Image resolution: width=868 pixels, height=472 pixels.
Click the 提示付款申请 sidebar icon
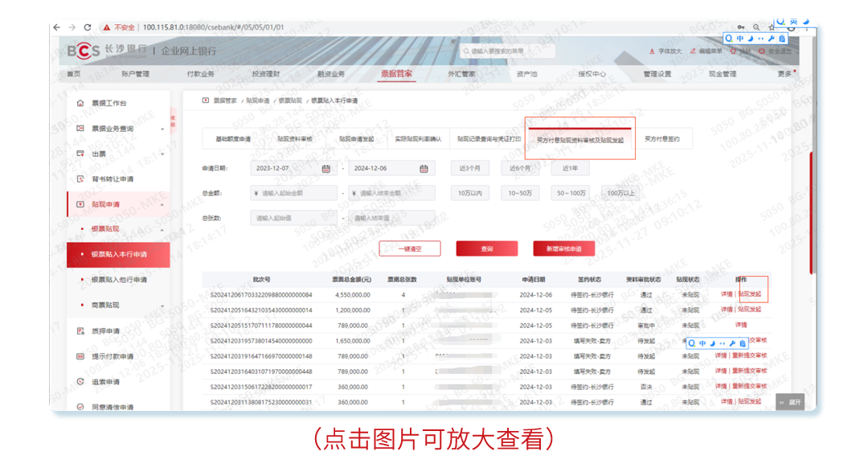pos(80,356)
